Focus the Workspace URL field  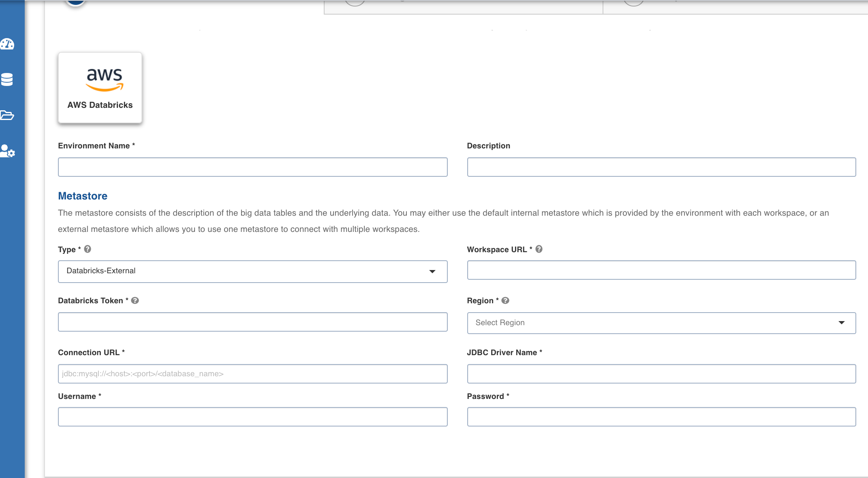661,270
